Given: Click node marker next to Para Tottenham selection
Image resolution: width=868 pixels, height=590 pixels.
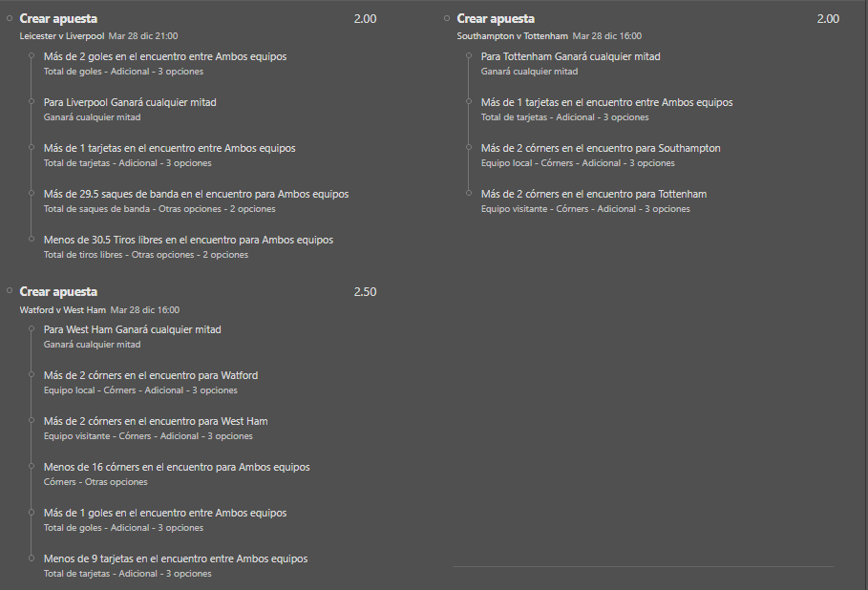Looking at the screenshot, I should [469, 55].
